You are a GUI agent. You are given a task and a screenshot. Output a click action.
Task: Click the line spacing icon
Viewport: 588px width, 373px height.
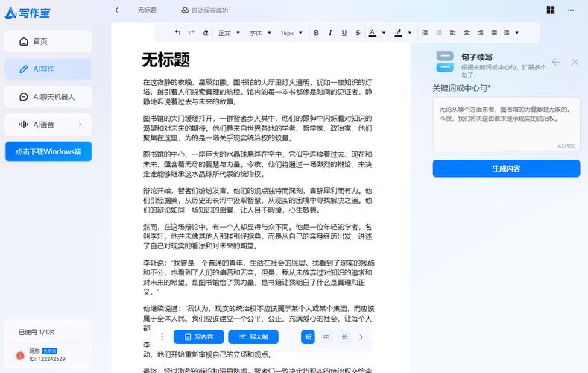pos(507,33)
